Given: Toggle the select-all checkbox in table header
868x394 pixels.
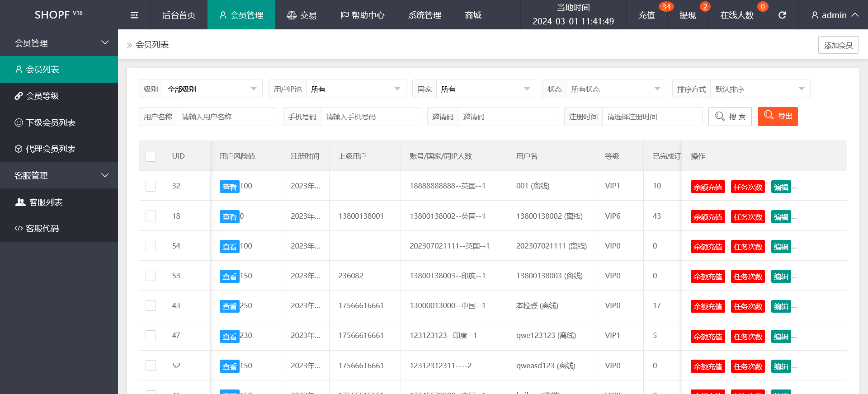Looking at the screenshot, I should point(151,156).
